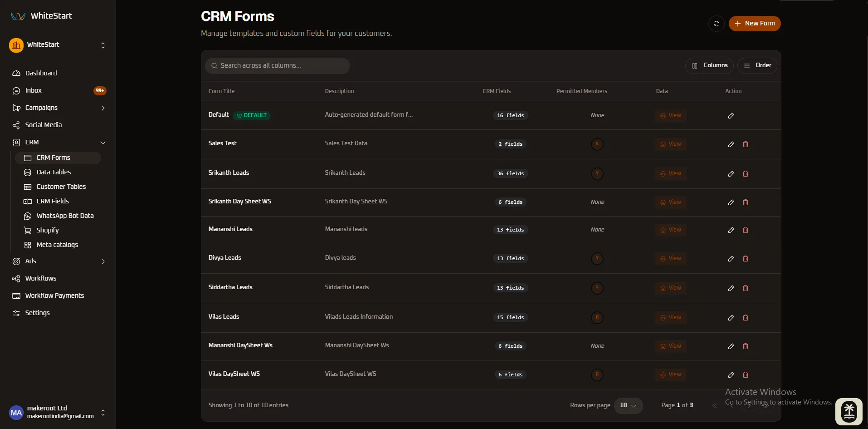Screen dimensions: 868x429
Task: Click the refresh icon beside New Form
Action: click(717, 24)
